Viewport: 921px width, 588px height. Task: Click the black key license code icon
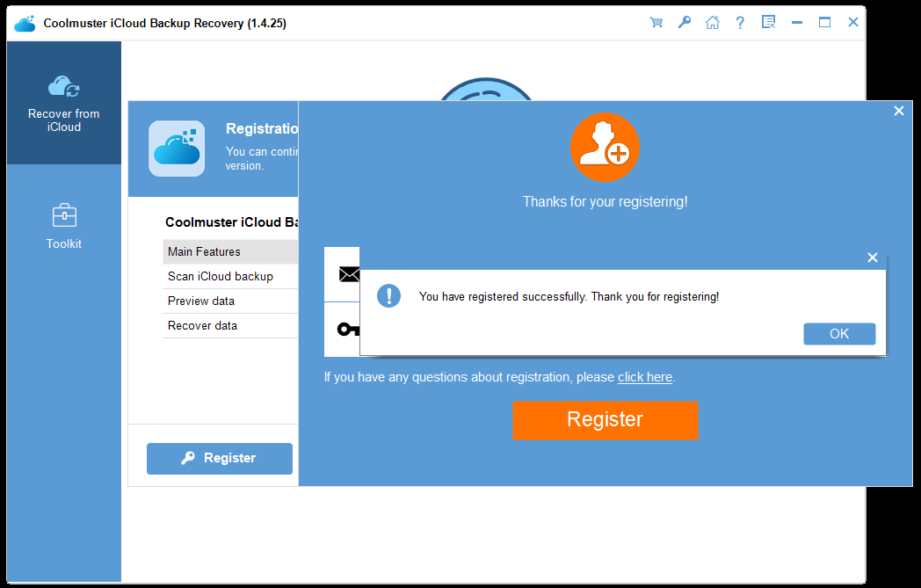pyautogui.click(x=349, y=330)
